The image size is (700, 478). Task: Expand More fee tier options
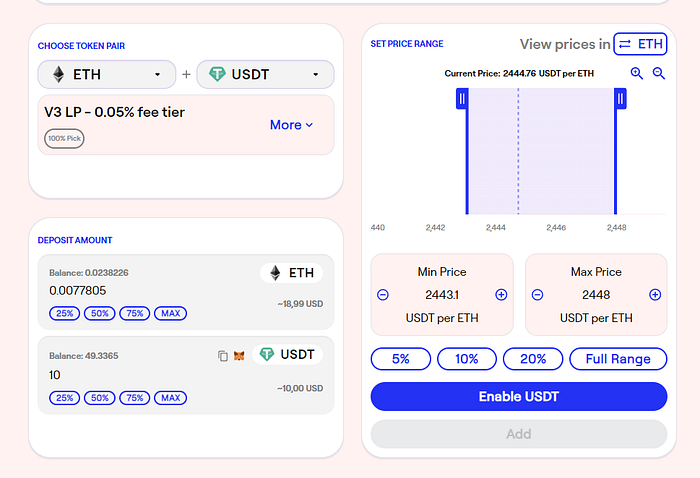coord(291,125)
